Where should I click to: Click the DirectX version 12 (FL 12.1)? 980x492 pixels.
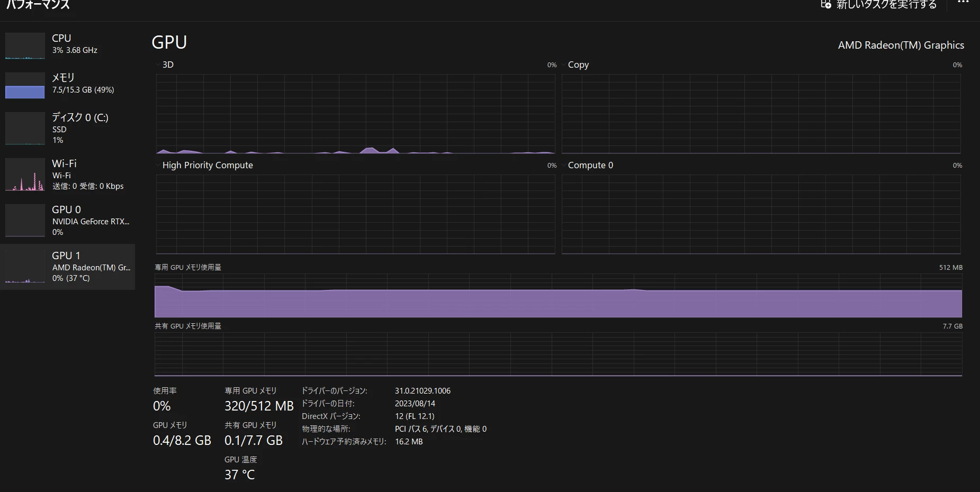[x=415, y=416]
